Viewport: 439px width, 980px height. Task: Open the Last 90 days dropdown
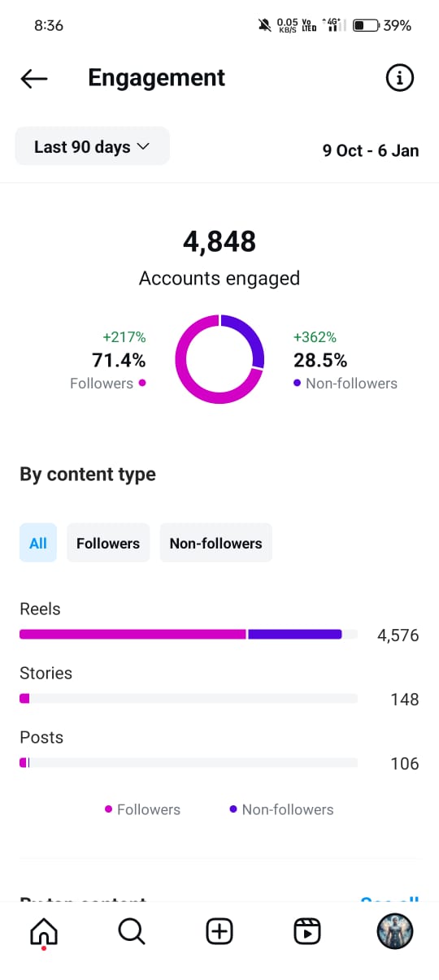tap(92, 146)
